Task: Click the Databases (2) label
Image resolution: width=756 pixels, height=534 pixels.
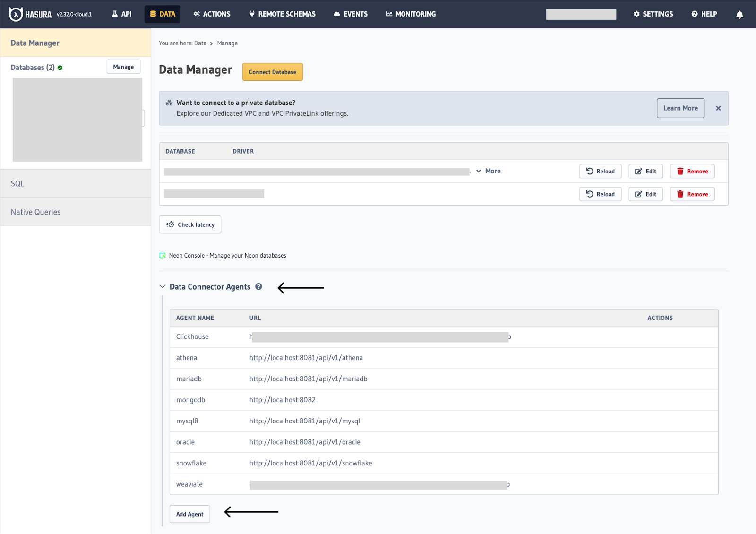Action: [x=33, y=68]
